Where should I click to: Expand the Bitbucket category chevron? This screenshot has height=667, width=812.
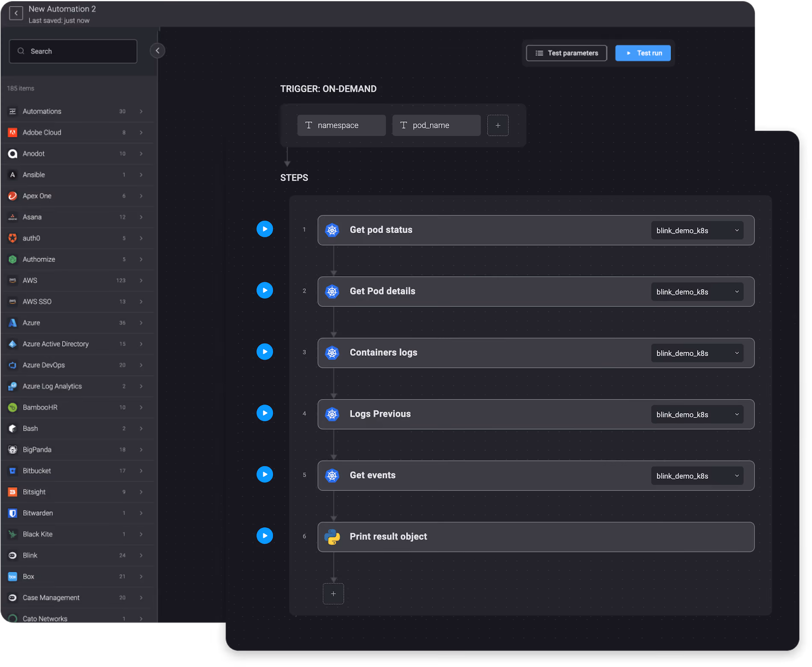click(x=141, y=471)
